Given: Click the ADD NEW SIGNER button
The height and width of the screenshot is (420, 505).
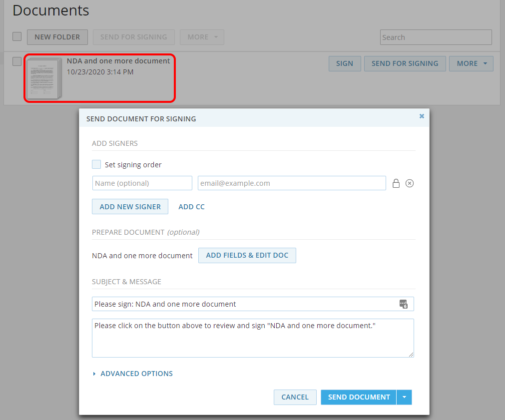Looking at the screenshot, I should point(130,206).
